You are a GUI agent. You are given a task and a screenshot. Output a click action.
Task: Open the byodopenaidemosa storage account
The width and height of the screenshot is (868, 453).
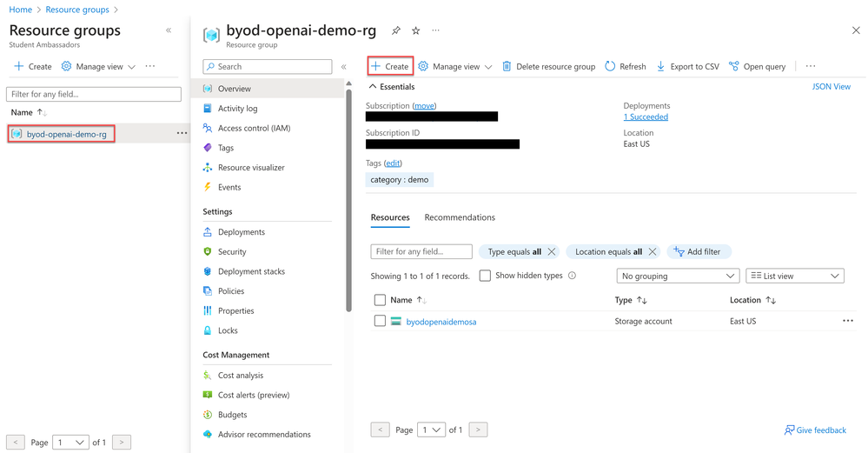pos(441,322)
